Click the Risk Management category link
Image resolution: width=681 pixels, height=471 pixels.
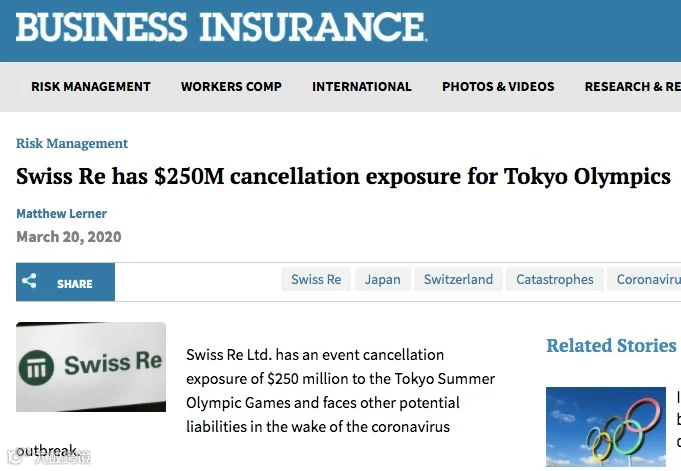(x=72, y=143)
